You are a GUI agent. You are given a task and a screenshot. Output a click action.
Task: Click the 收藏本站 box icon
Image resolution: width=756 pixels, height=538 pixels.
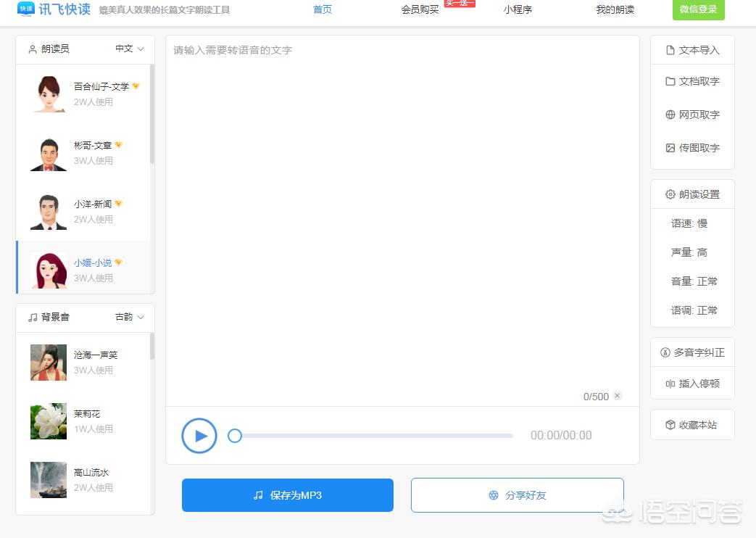click(x=670, y=425)
